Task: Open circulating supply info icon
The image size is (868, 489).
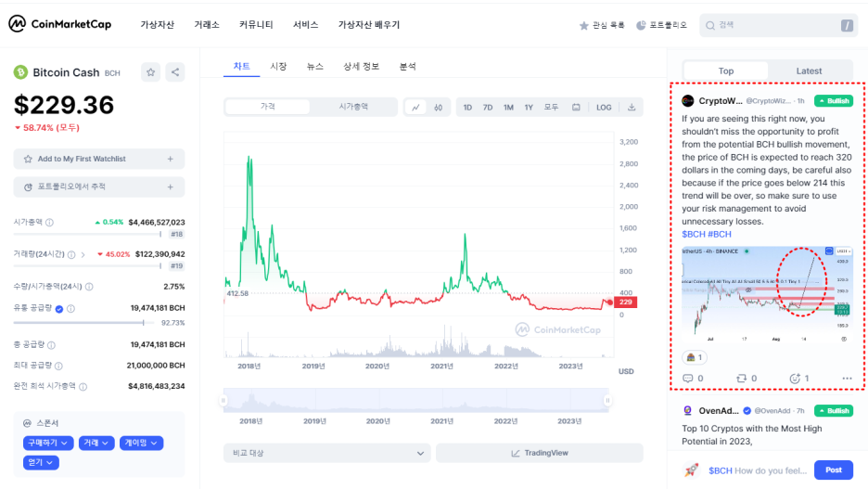Action: tap(70, 308)
